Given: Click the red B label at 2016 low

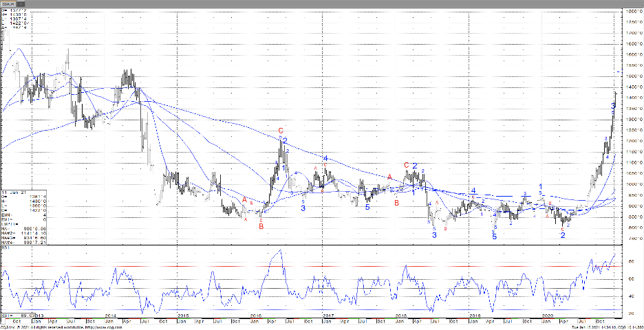Looking at the screenshot, I should pyautogui.click(x=261, y=225).
